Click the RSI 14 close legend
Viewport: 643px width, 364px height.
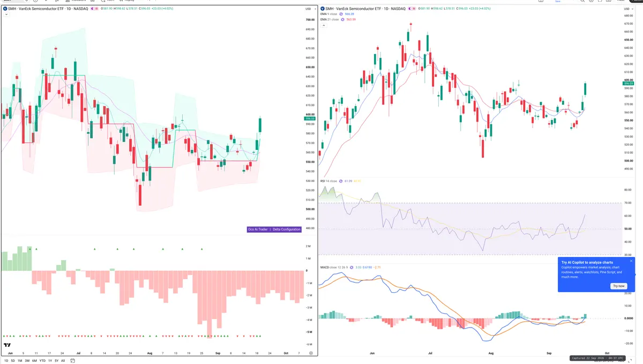coord(329,181)
